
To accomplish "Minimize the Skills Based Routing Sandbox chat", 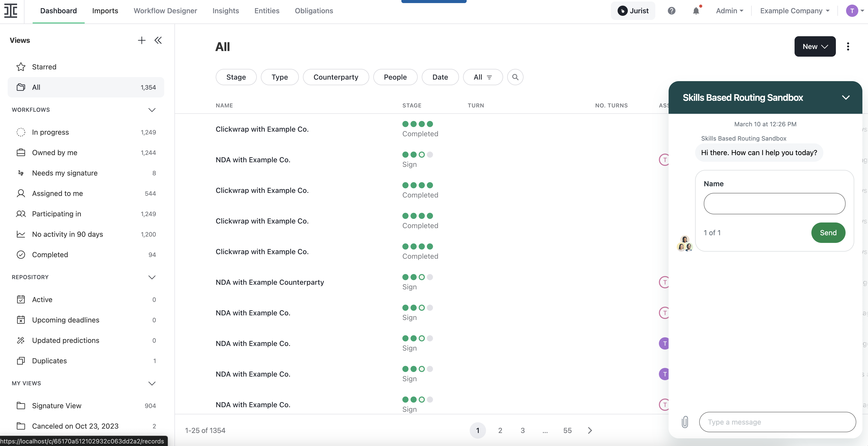I will (x=845, y=97).
